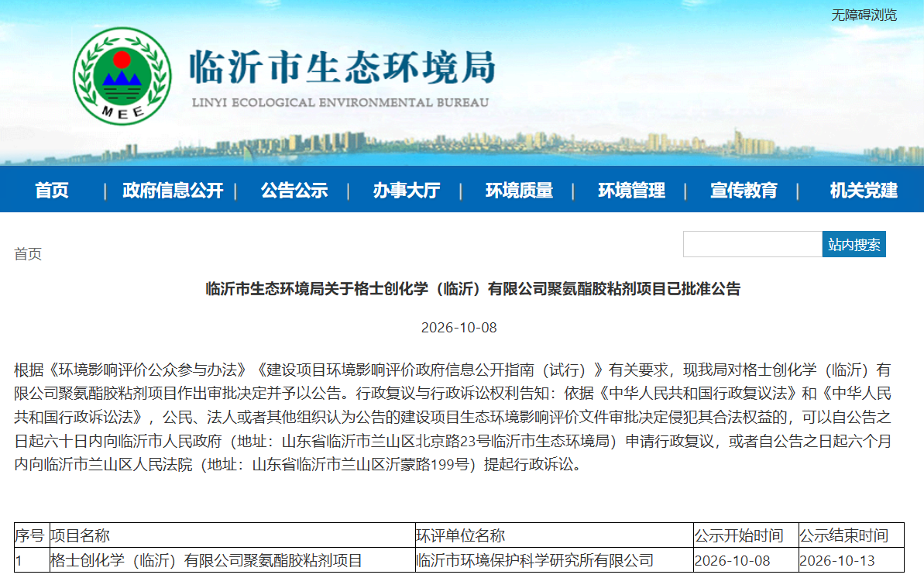This screenshot has width=924, height=578.
Task: Click the LINYI ECOLOGICAL ENVIRONMENTAL BUREAU subtitle
Action: click(341, 102)
